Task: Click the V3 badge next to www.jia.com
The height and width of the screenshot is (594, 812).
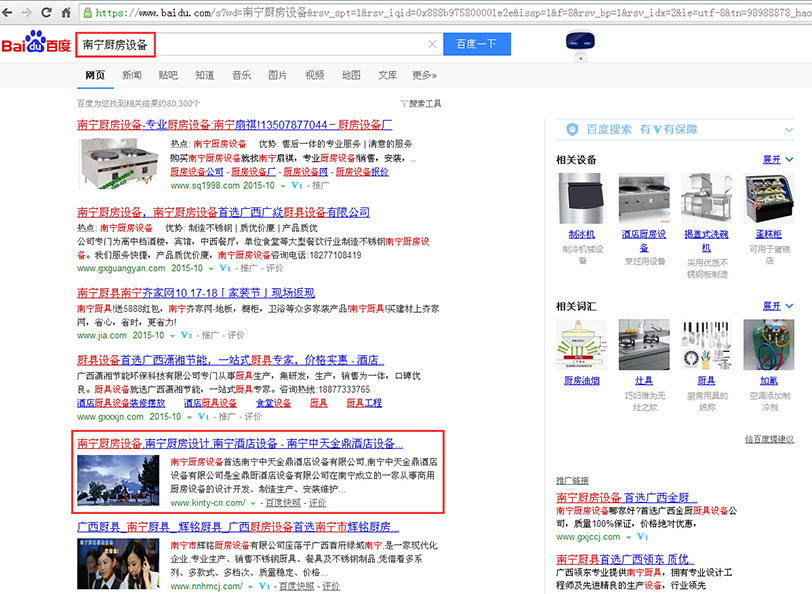Action: [186, 336]
